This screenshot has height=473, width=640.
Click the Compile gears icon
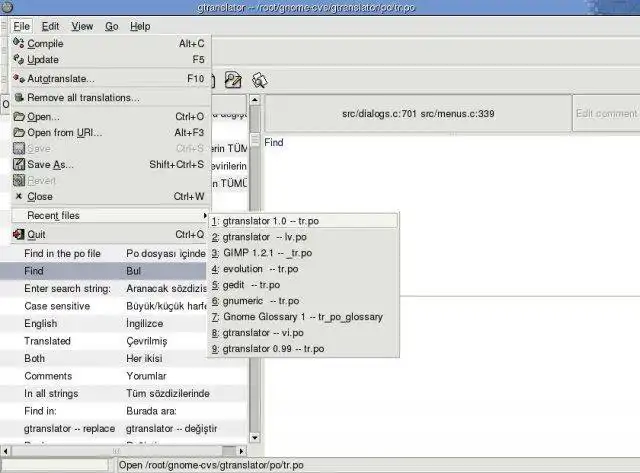click(19, 43)
